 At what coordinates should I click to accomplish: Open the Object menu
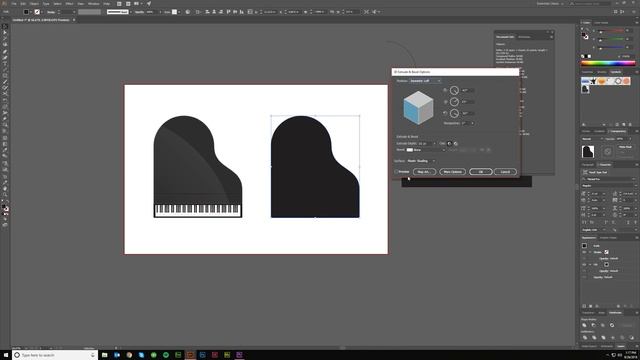(x=34, y=4)
